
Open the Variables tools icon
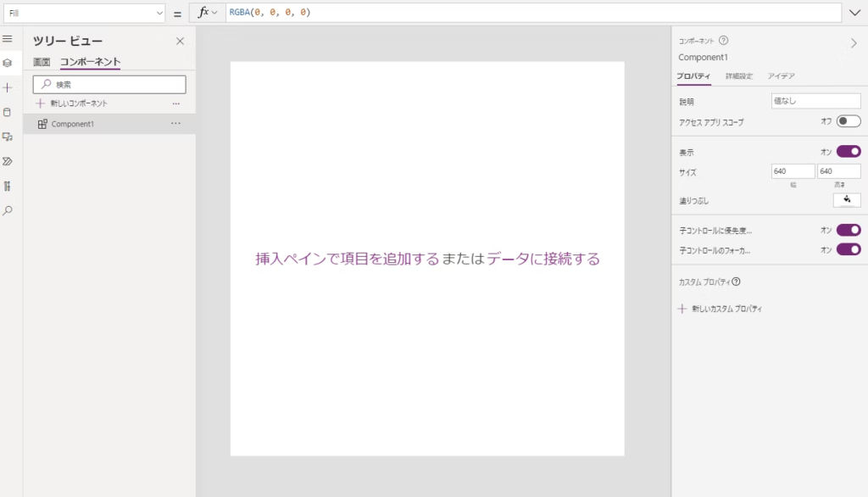pyautogui.click(x=8, y=186)
